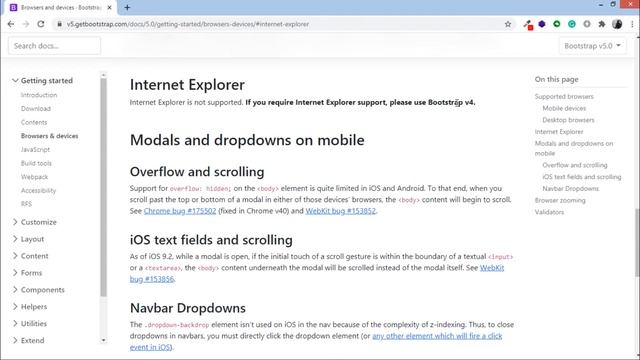
Task: Jump to Mobile devices in page contents
Action: click(x=564, y=108)
